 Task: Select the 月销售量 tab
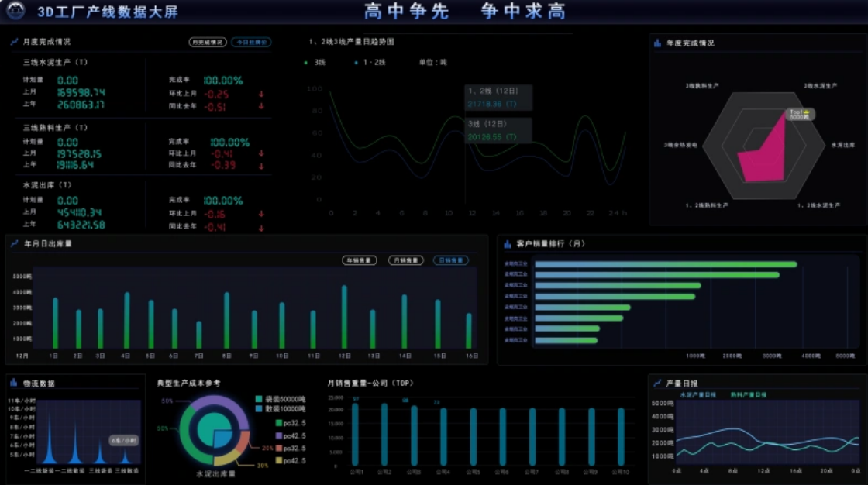pyautogui.click(x=406, y=260)
